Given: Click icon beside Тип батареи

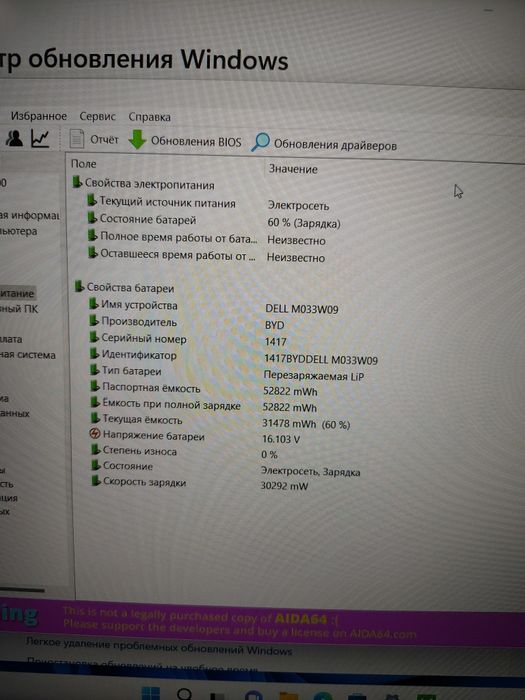Looking at the screenshot, I should pos(95,370).
